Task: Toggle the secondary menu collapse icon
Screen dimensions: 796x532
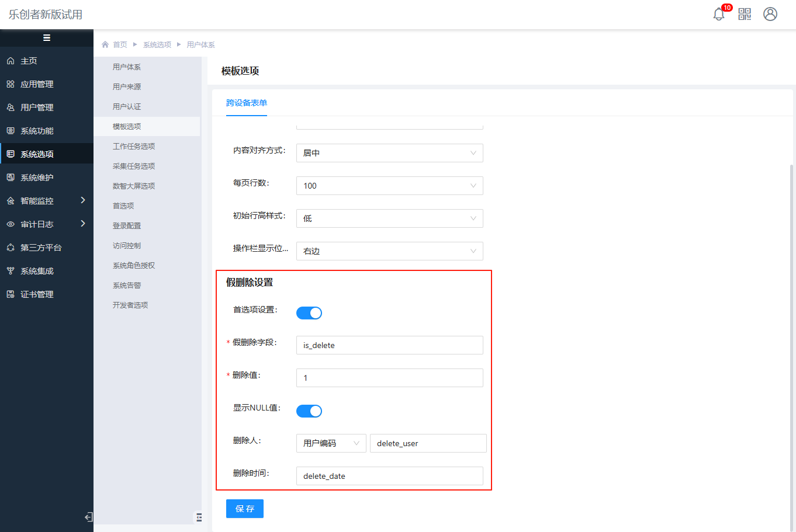Action: [199, 517]
